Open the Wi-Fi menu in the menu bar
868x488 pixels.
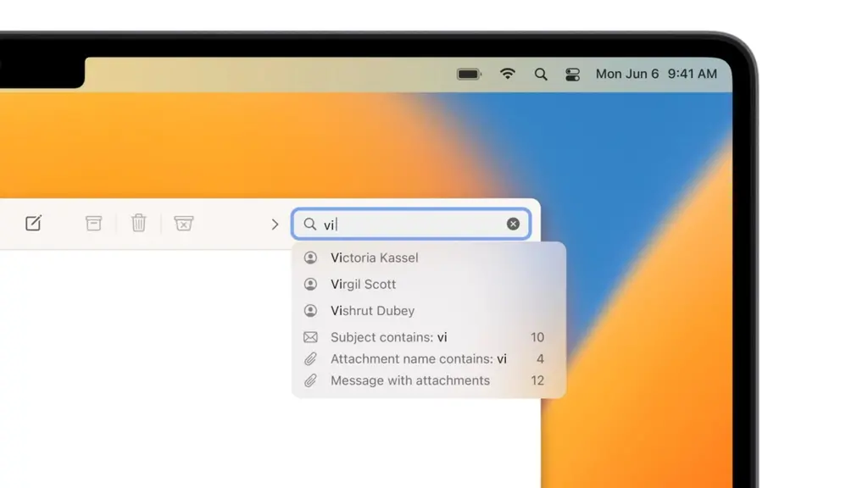[x=508, y=74]
